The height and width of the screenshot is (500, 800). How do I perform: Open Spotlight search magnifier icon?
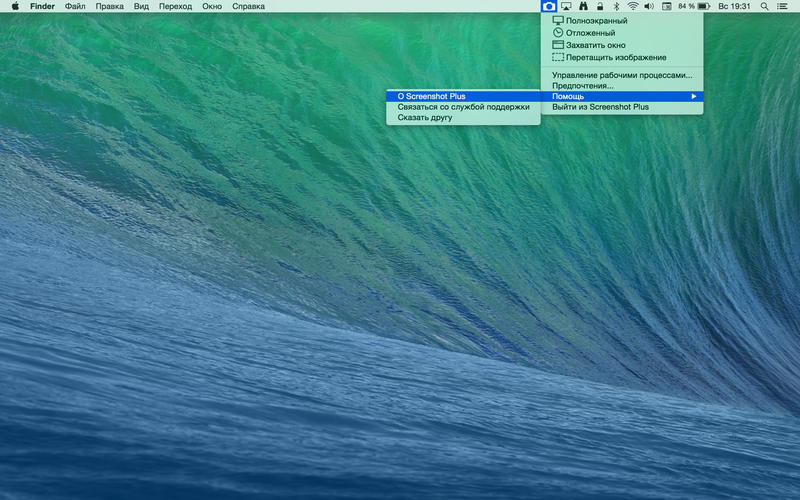tap(764, 6)
